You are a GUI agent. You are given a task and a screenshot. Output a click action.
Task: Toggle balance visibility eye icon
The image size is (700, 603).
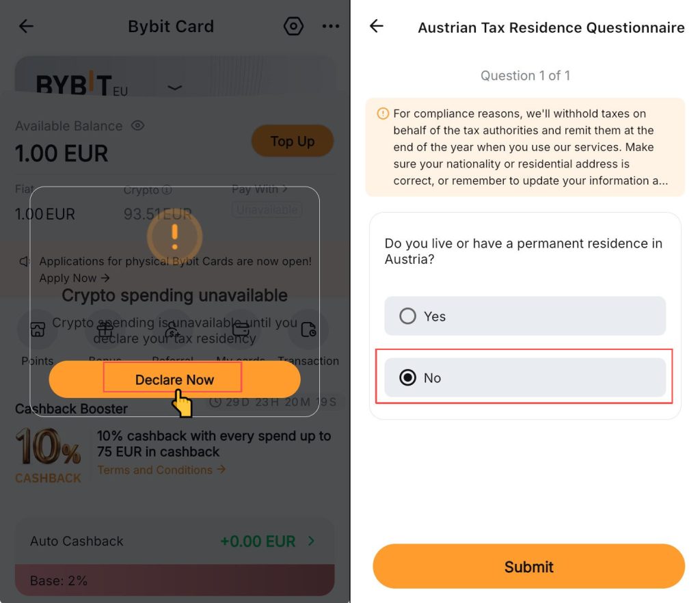pos(137,126)
